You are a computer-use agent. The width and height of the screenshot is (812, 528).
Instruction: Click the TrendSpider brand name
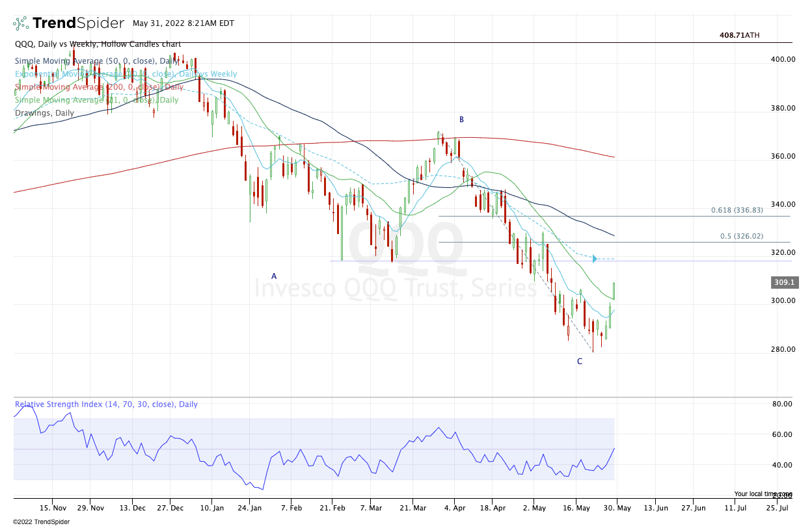click(x=78, y=23)
